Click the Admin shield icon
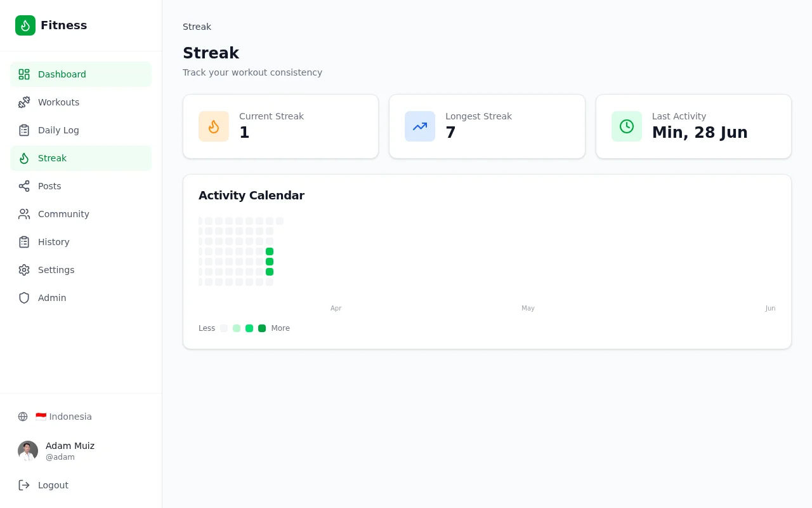Screen dimensions: 812x508 click(24, 298)
